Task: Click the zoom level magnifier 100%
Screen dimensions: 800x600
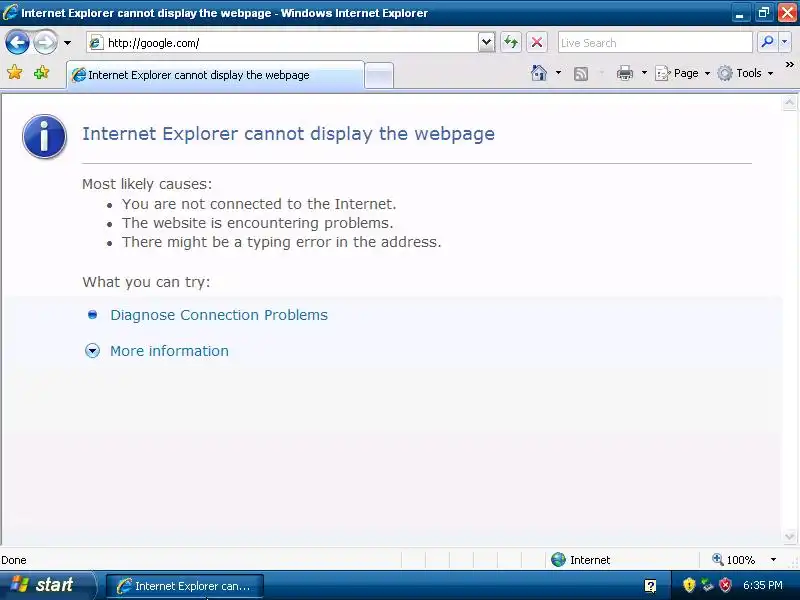Action: (733, 560)
